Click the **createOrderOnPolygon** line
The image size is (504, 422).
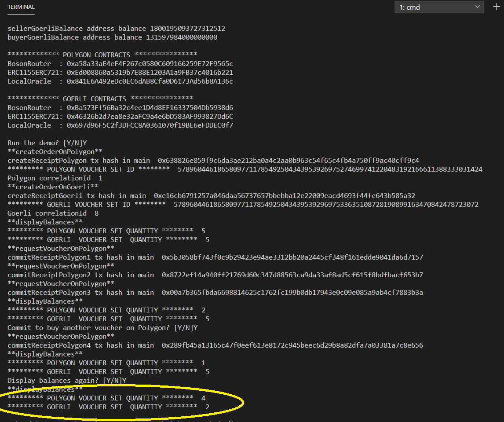(55, 152)
